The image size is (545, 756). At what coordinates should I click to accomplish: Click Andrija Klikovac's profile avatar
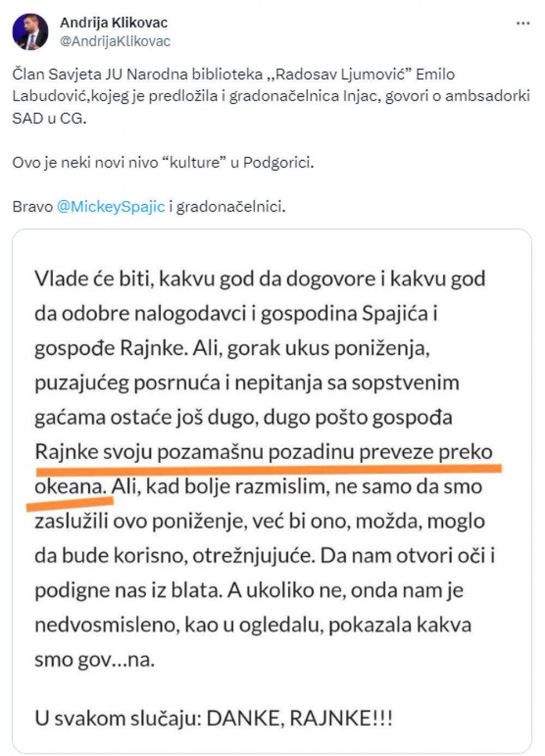pyautogui.click(x=31, y=32)
